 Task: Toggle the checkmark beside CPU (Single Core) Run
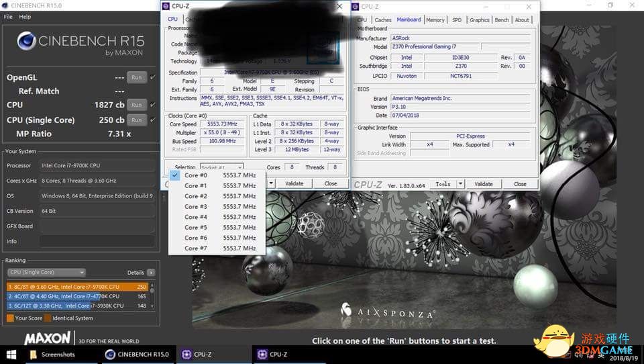[153, 120]
